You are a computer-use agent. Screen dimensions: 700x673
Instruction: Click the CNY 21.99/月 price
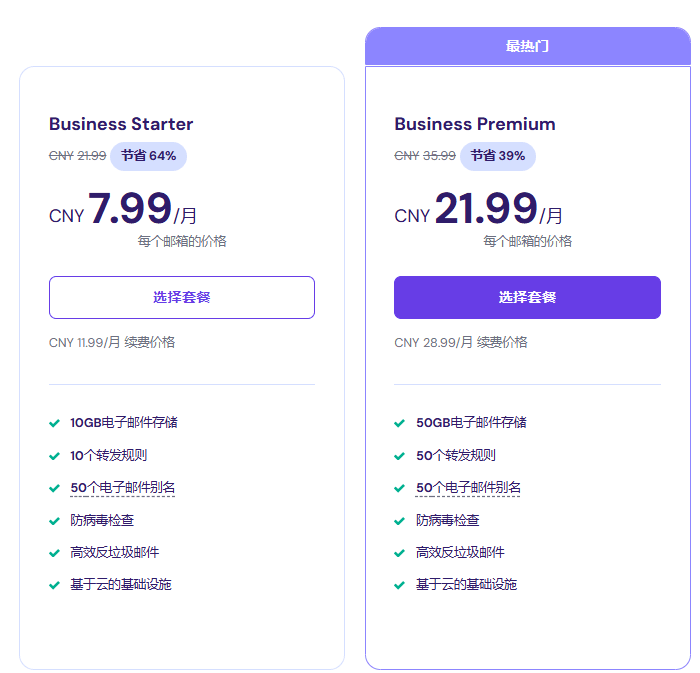click(x=478, y=210)
